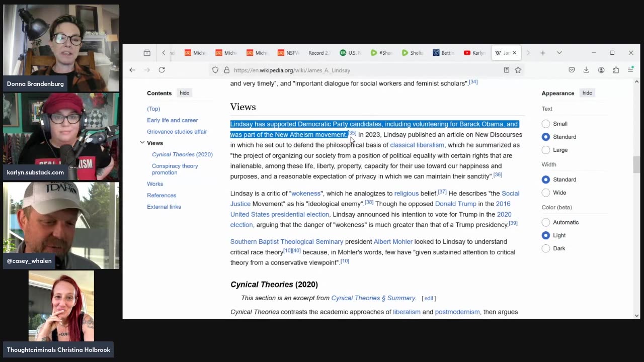This screenshot has height=362, width=644.
Task: Select Large text size
Action: pos(546,150)
